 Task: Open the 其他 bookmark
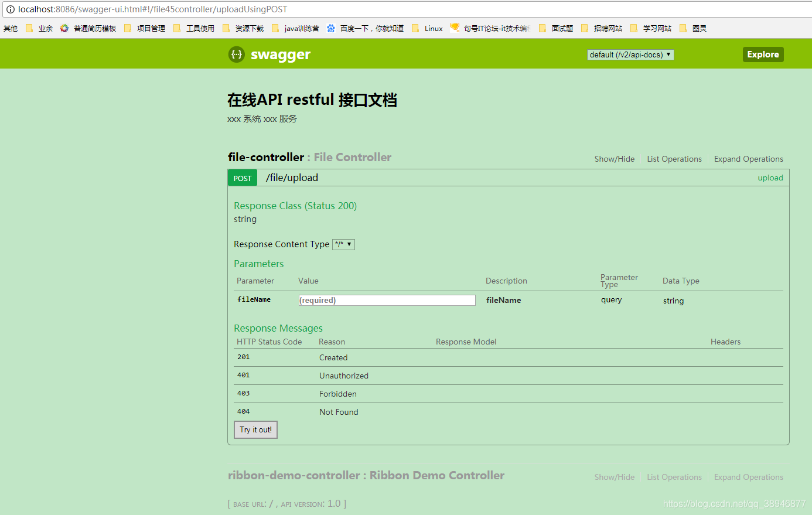(x=11, y=28)
